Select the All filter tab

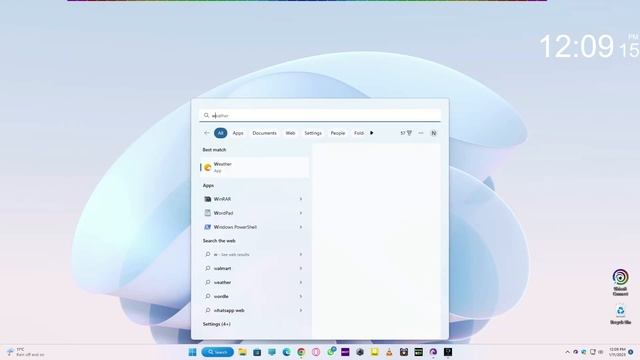click(220, 133)
